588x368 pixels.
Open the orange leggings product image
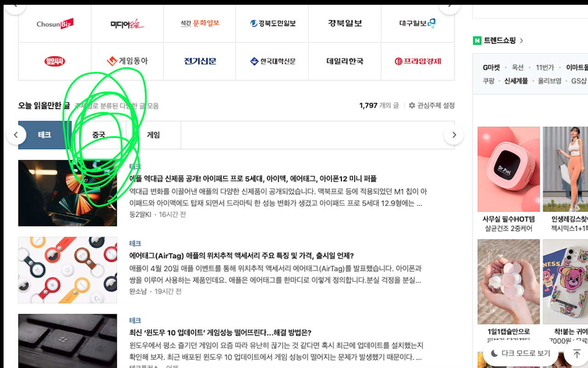[x=565, y=169]
